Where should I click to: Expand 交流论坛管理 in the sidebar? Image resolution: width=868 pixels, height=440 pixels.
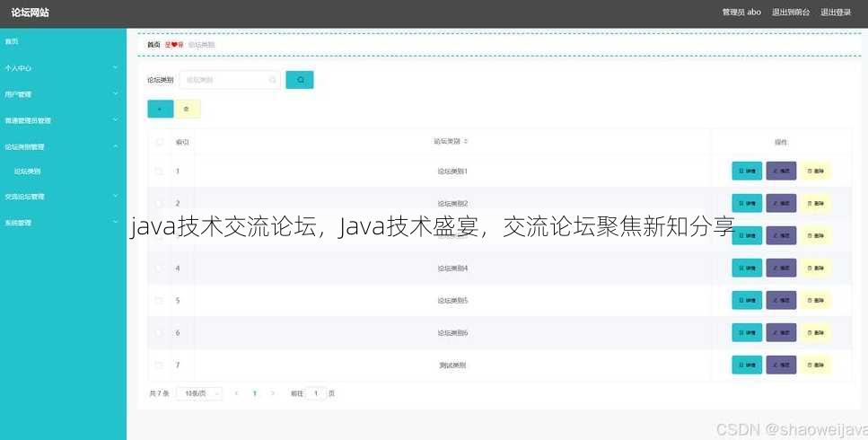[x=63, y=197]
